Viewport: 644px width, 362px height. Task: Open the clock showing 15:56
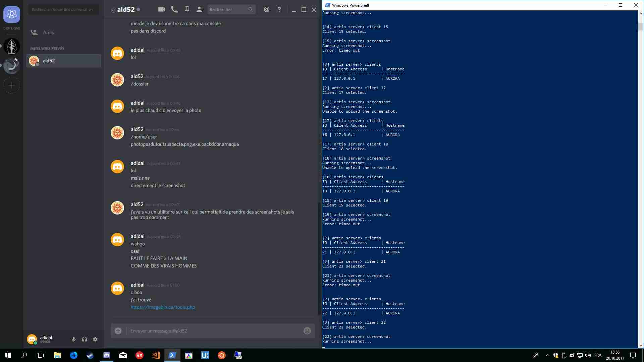[615, 355]
